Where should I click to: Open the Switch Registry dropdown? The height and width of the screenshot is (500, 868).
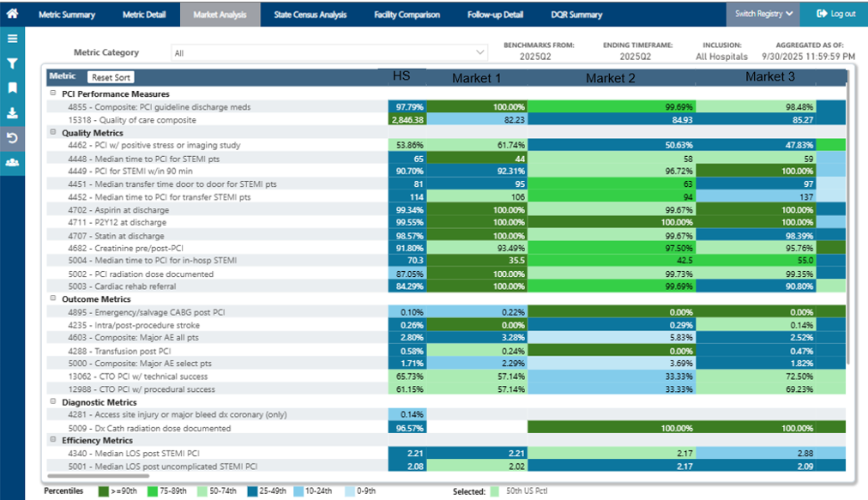point(763,14)
